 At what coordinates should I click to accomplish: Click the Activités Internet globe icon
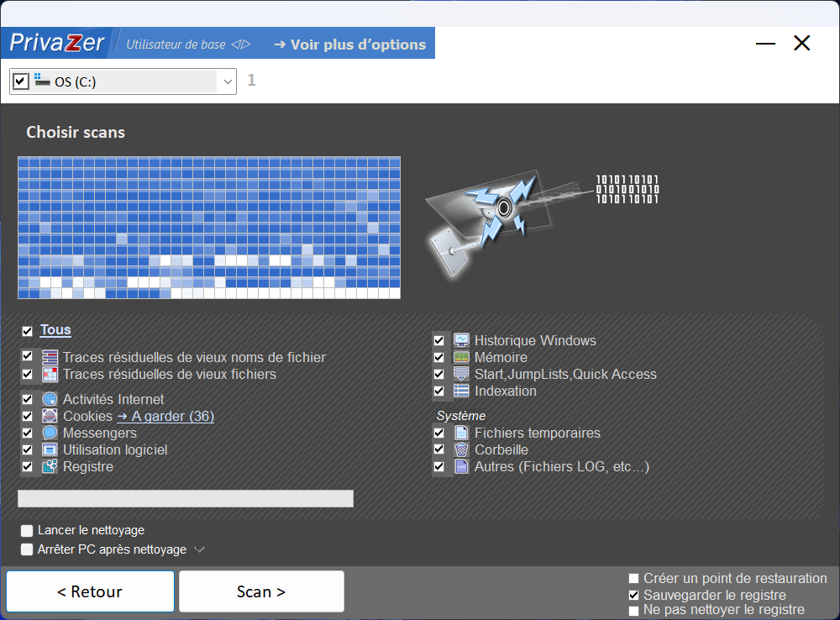click(x=49, y=399)
